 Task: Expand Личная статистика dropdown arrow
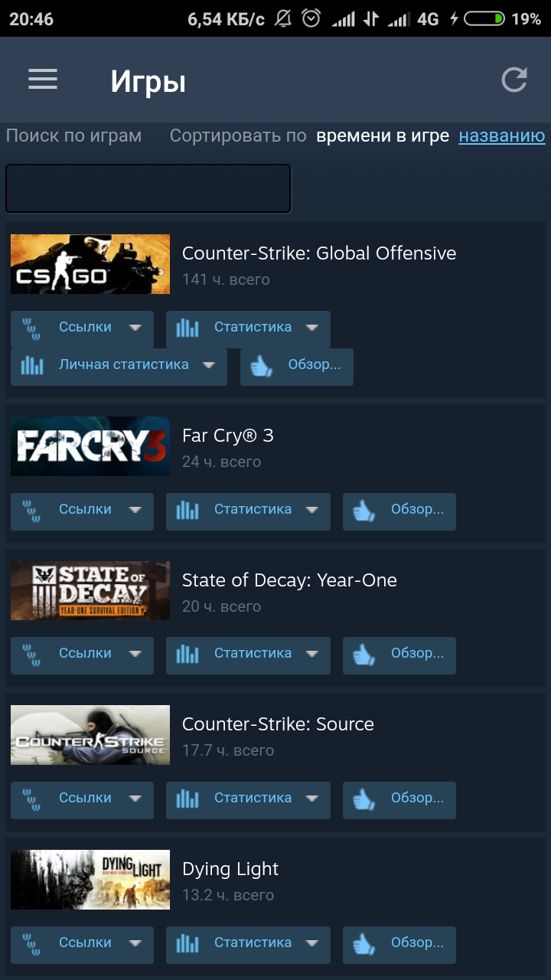click(x=208, y=365)
